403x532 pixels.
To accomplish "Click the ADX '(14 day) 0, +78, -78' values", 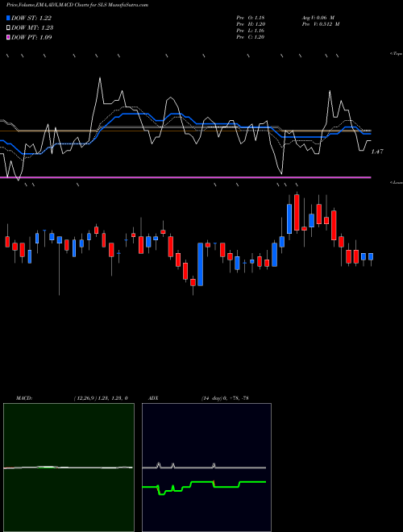I will (225, 398).
